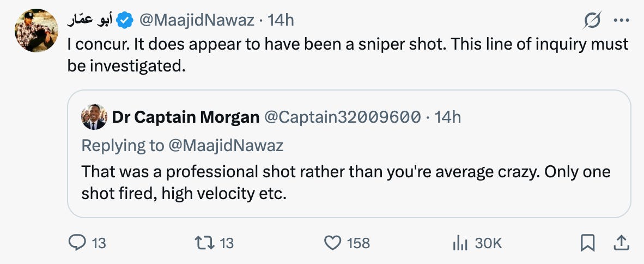Open view analytics bar chart icon
This screenshot has height=264, width=644.
click(460, 243)
